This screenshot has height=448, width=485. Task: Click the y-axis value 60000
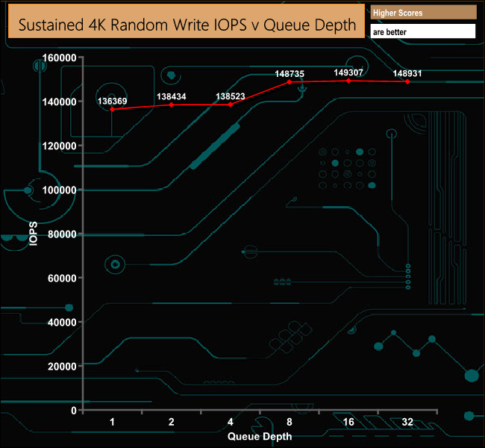(x=62, y=278)
